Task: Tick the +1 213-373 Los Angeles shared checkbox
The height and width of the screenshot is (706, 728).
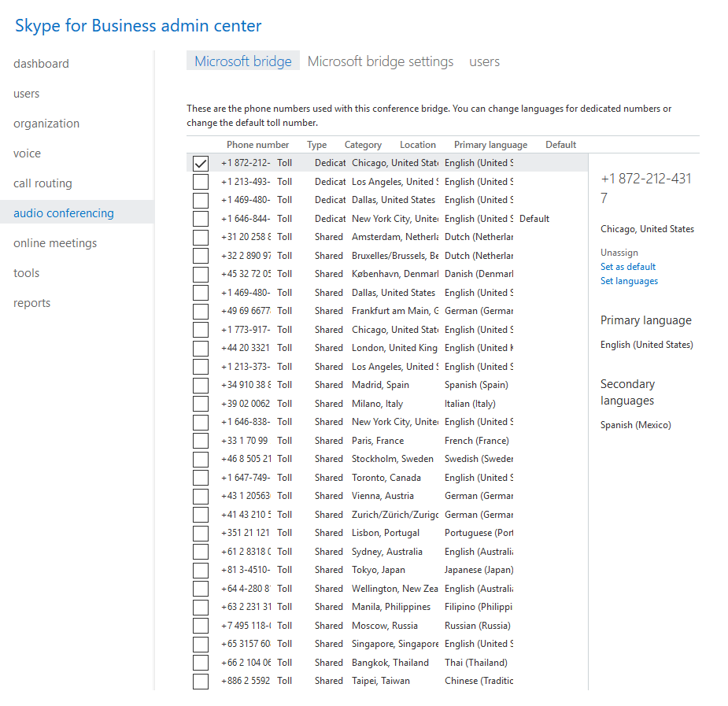Action: click(201, 367)
